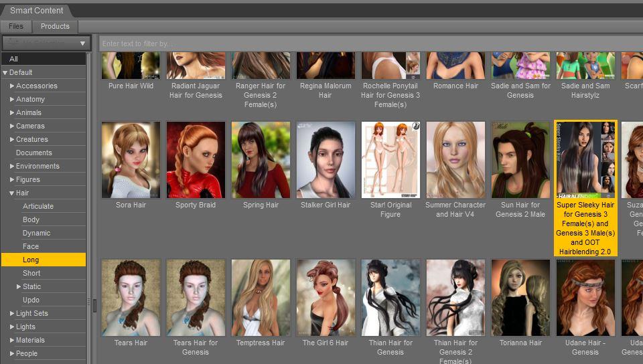Select the Sora Hair thumbnail
This screenshot has height=364, width=643.
pyautogui.click(x=131, y=160)
